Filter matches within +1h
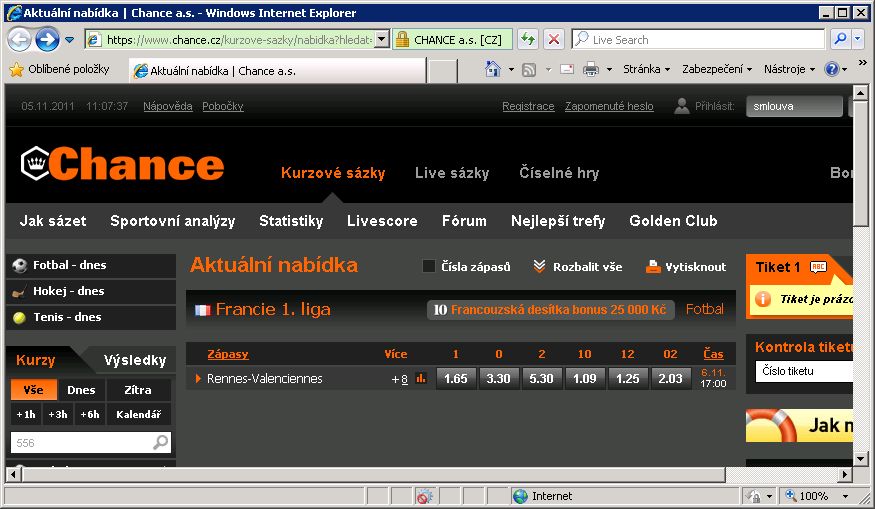The height and width of the screenshot is (509, 875). click(x=26, y=414)
